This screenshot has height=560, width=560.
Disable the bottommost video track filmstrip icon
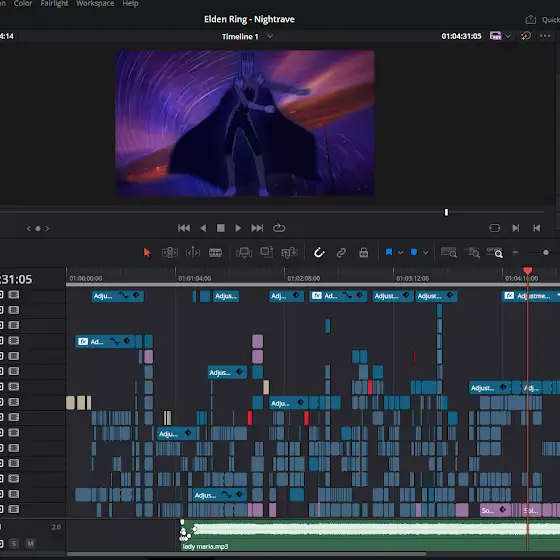[14, 509]
